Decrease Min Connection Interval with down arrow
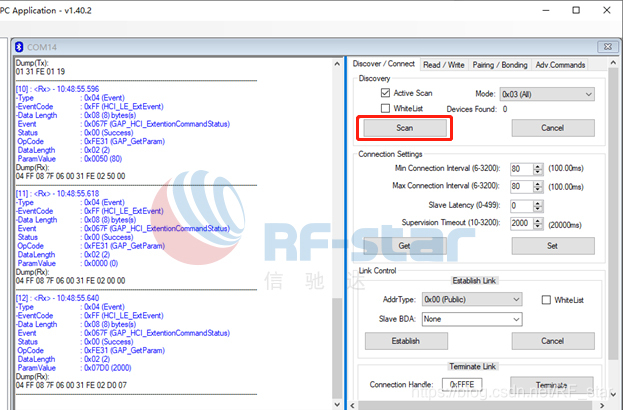 tap(538, 172)
